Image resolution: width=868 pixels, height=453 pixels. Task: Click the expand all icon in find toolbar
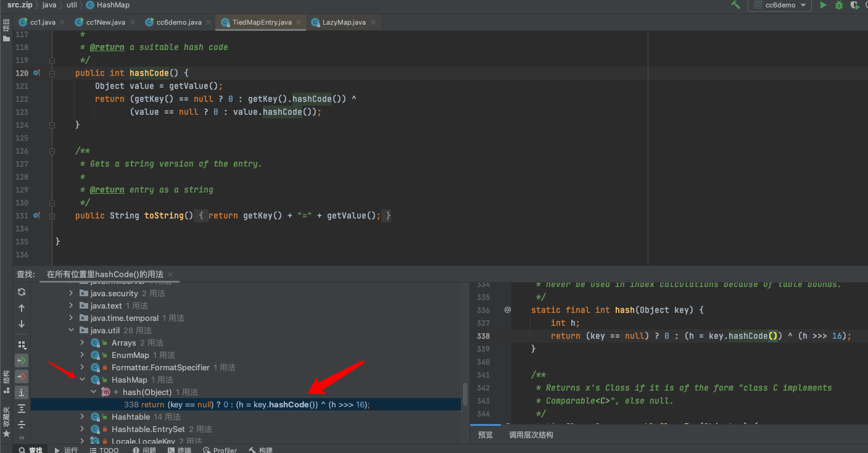[22, 409]
